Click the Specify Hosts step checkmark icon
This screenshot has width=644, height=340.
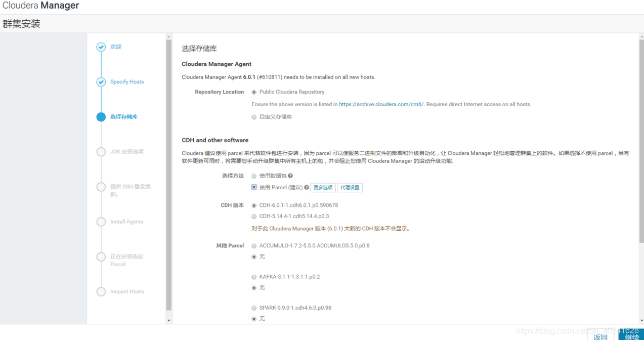pos(101,82)
